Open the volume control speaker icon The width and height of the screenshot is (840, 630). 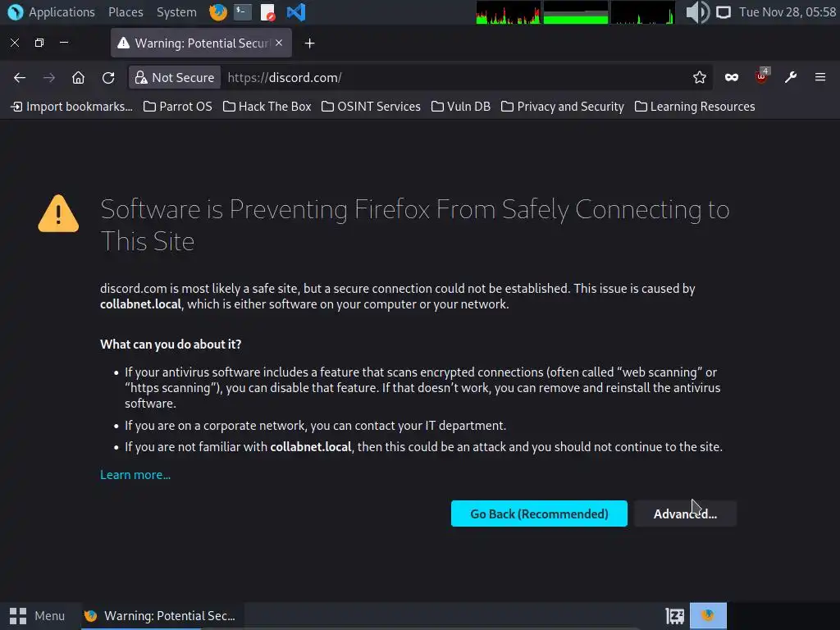pos(697,11)
